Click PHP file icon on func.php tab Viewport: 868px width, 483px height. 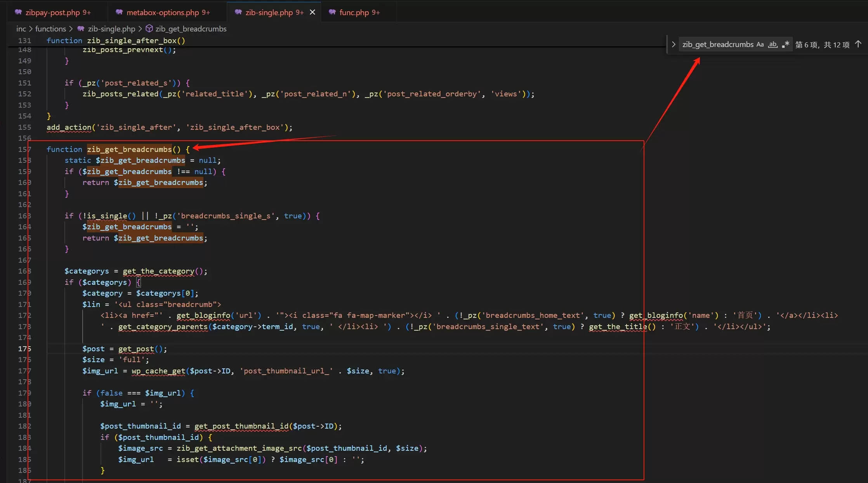(332, 12)
